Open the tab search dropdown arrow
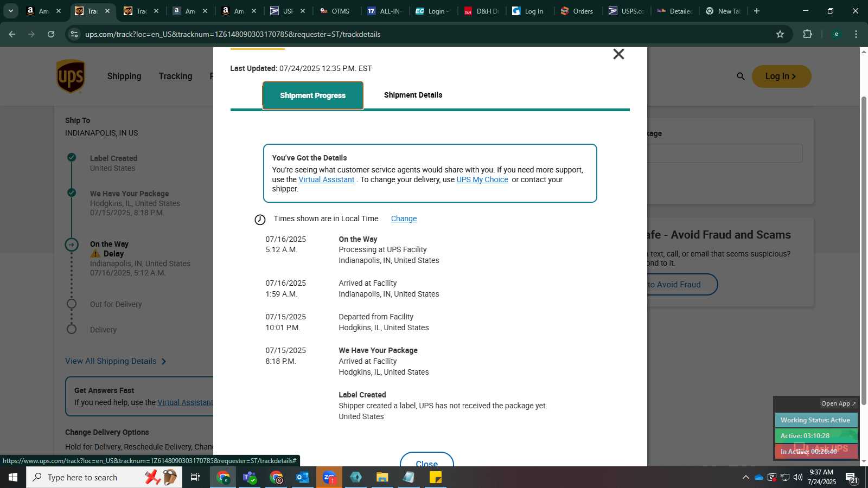Image resolution: width=868 pixels, height=488 pixels. [10, 11]
